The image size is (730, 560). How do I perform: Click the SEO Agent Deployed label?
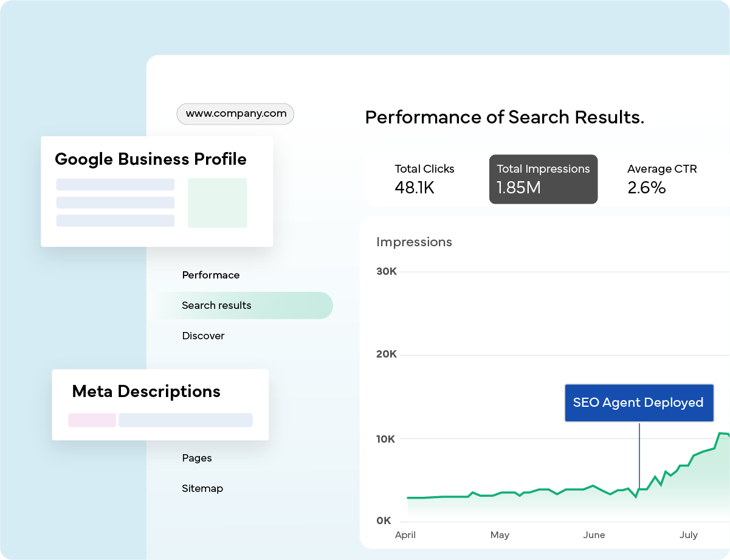(x=638, y=403)
